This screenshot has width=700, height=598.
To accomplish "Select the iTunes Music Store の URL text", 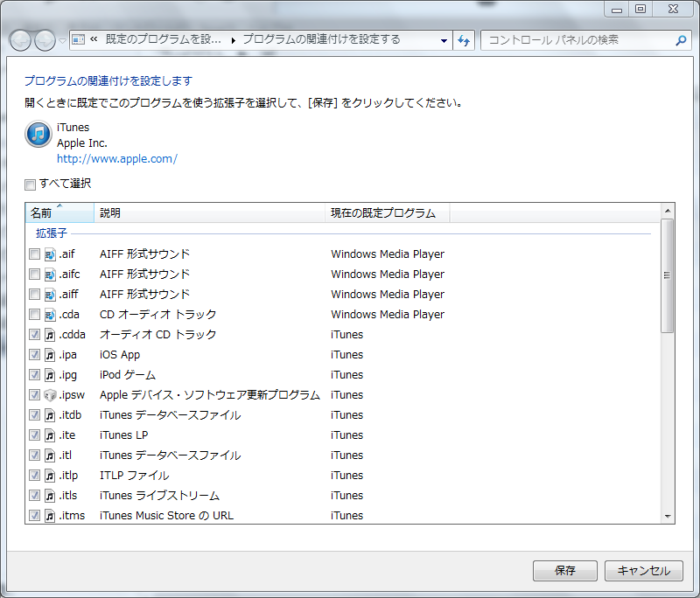I will 166,516.
